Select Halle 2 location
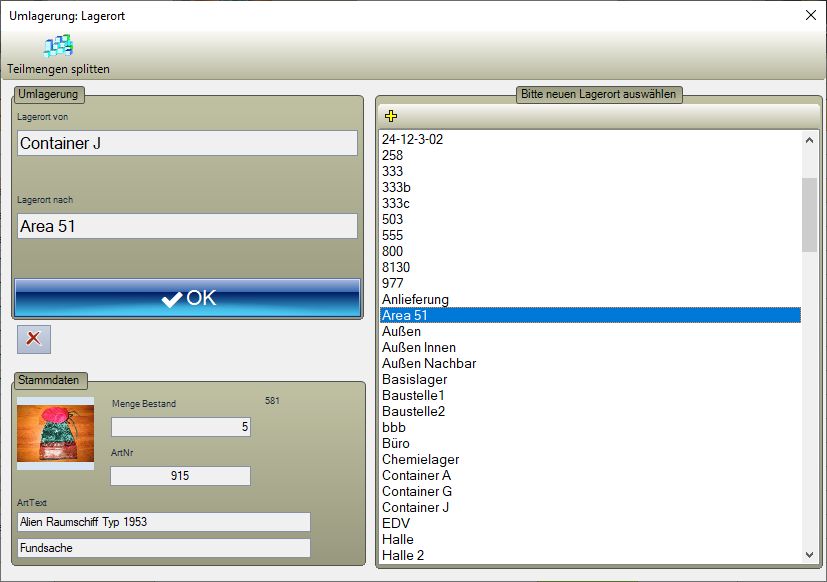 click(x=590, y=555)
